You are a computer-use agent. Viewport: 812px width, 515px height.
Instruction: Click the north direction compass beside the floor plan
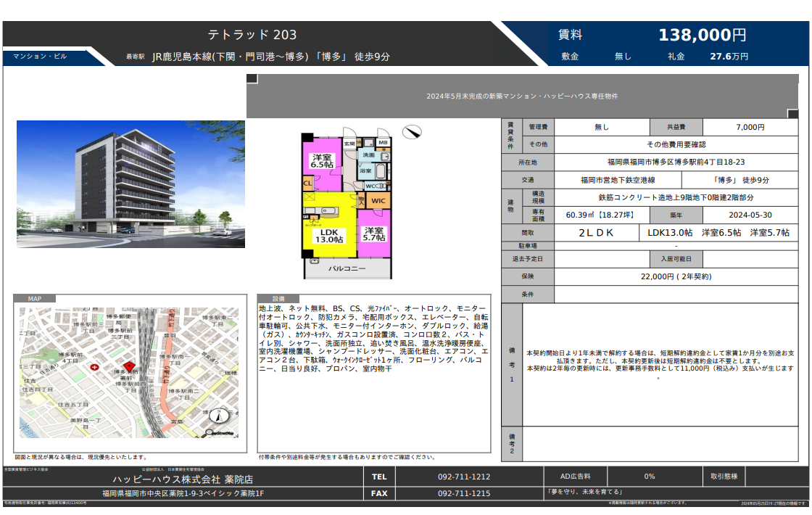[x=412, y=132]
